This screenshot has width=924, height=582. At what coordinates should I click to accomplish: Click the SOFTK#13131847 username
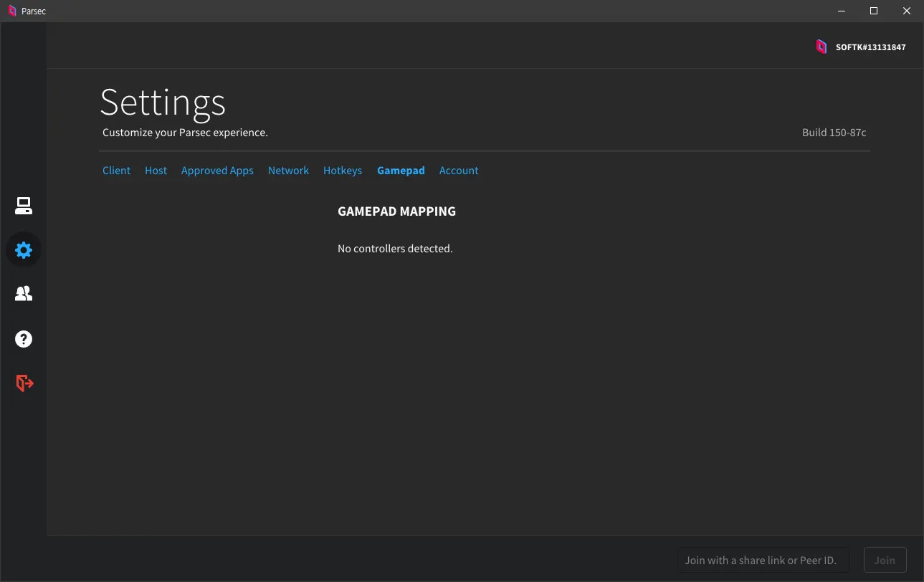coord(871,47)
